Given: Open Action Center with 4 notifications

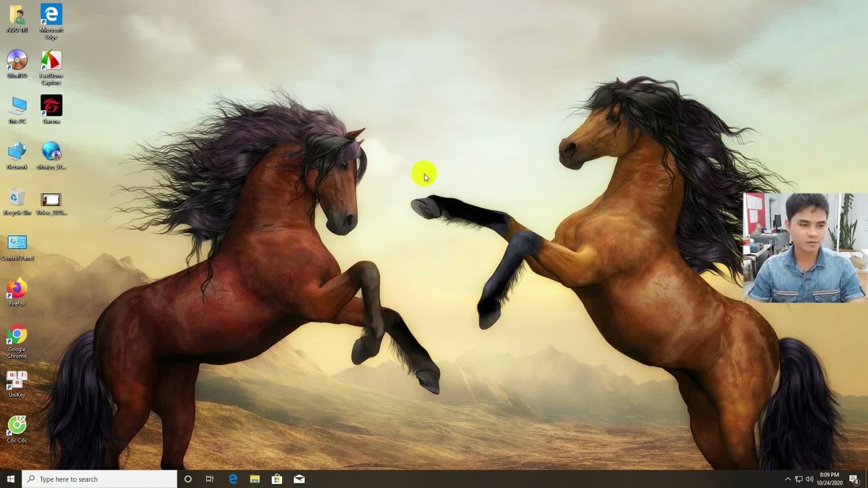Looking at the screenshot, I should [854, 479].
